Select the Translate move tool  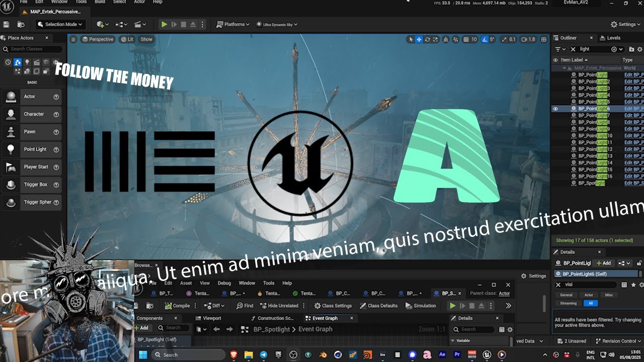[419, 39]
